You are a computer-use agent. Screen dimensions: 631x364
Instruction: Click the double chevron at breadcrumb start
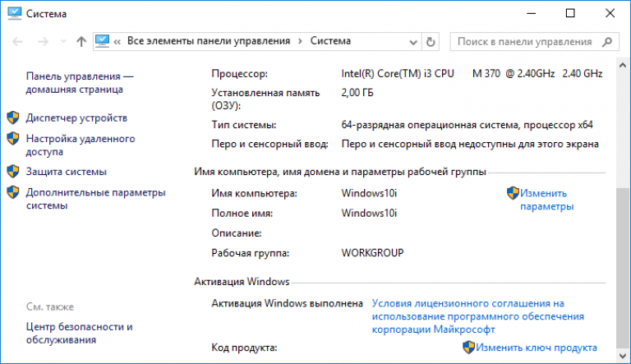click(x=117, y=41)
